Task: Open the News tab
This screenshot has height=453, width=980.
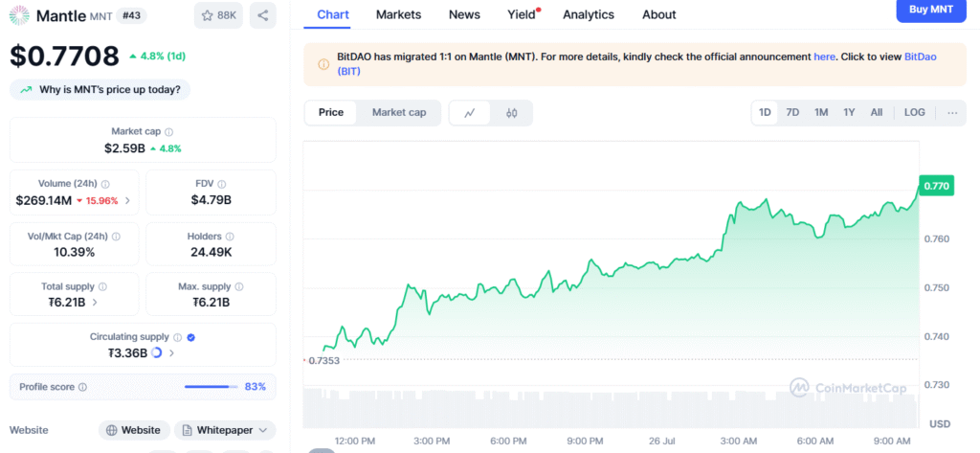Action: point(464,14)
